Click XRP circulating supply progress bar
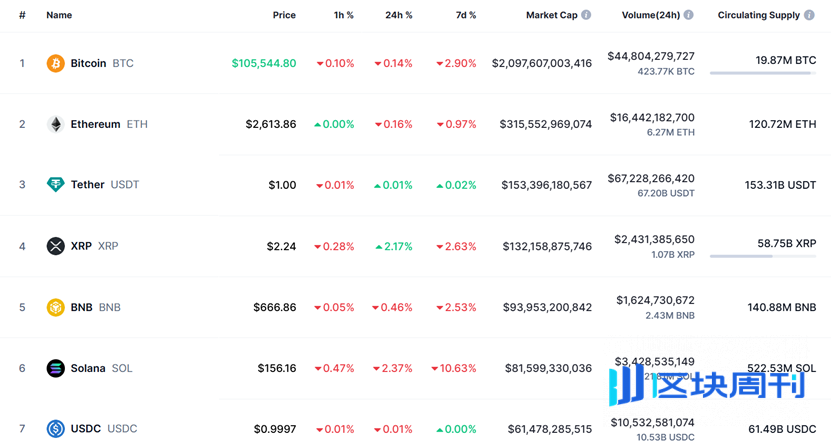The width and height of the screenshot is (831, 443). [x=763, y=256]
